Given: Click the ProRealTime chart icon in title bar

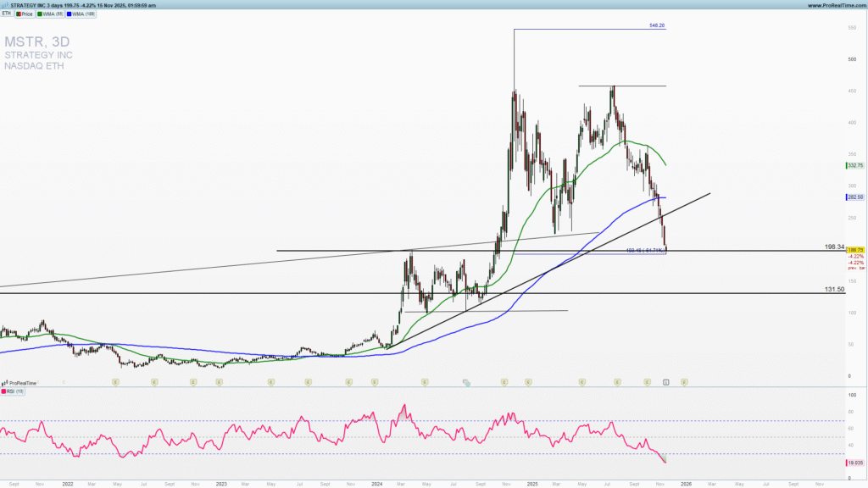Looking at the screenshot, I should click(4, 5).
